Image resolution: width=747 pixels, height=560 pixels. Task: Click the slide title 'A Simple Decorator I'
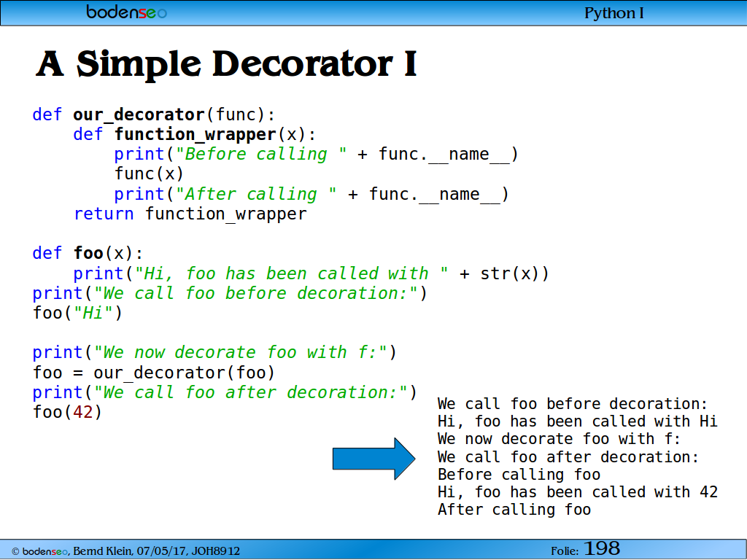tap(226, 63)
